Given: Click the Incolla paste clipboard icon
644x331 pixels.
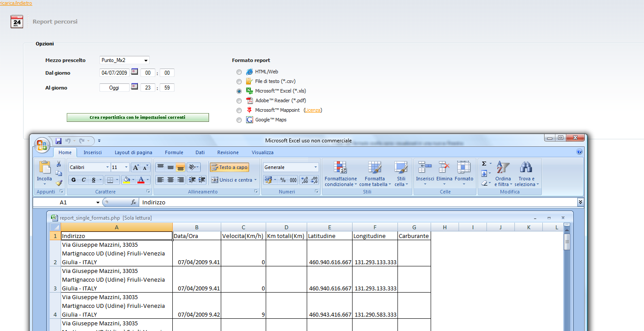Looking at the screenshot, I should (x=45, y=167).
